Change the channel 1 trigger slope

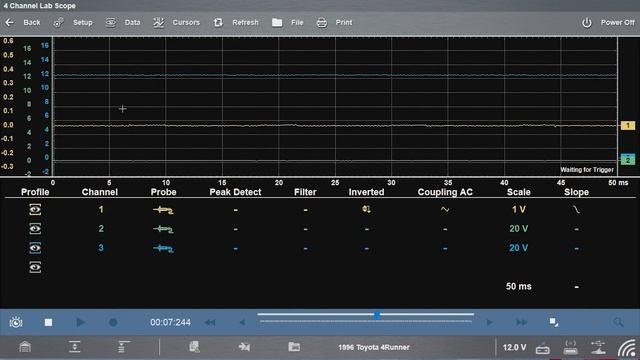(576, 209)
